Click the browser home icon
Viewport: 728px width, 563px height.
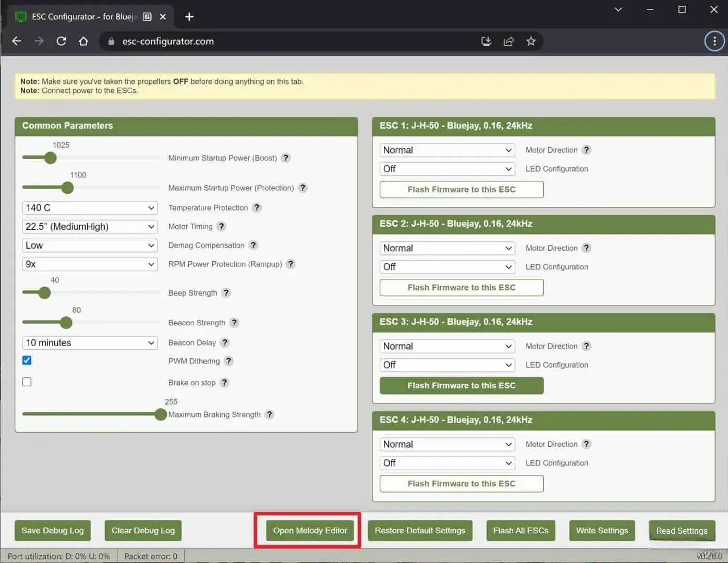coord(83,41)
